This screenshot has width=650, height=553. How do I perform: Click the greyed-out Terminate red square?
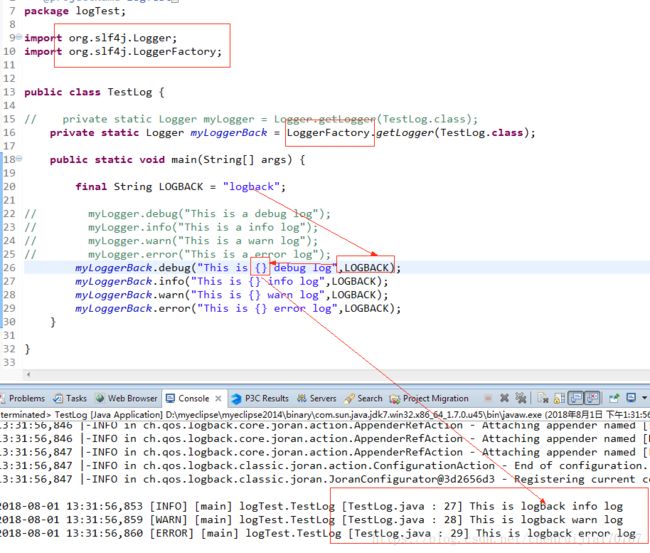(488, 398)
